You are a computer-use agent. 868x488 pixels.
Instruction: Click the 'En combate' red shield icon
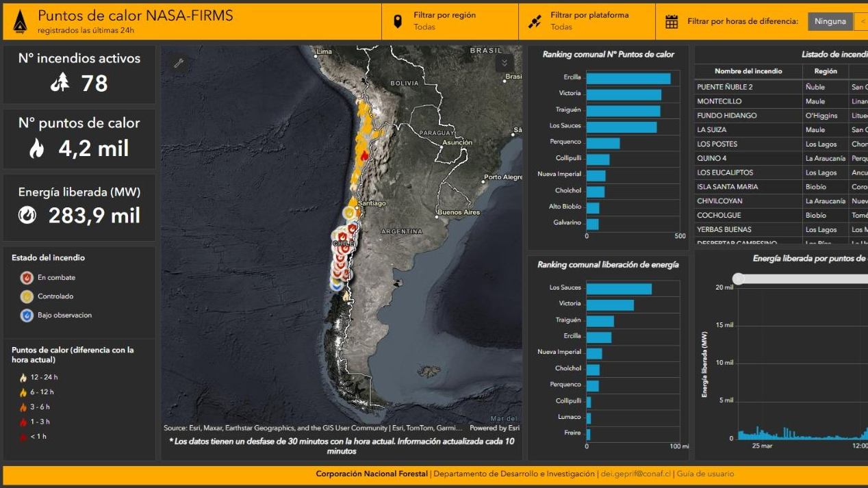(x=27, y=278)
